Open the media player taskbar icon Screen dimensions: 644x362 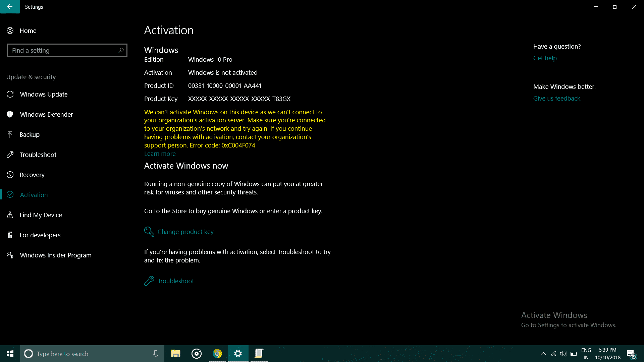tap(197, 354)
